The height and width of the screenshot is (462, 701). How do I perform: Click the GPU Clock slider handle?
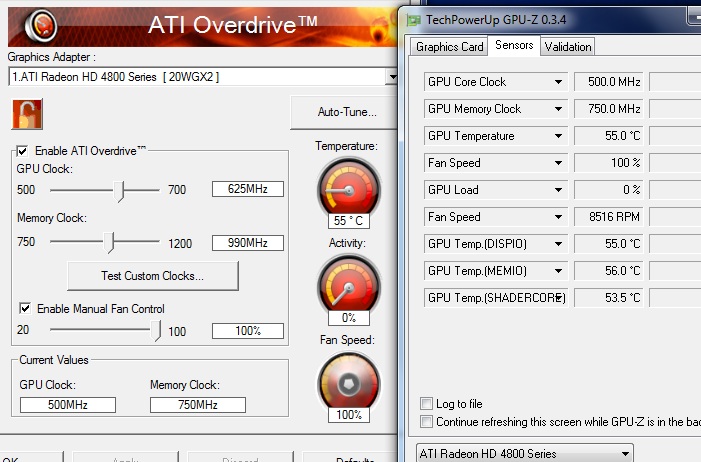point(118,191)
